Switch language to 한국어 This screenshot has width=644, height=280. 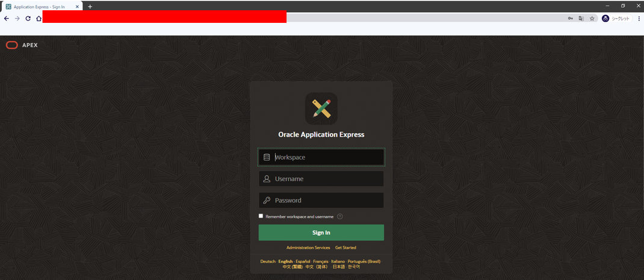pos(354,267)
